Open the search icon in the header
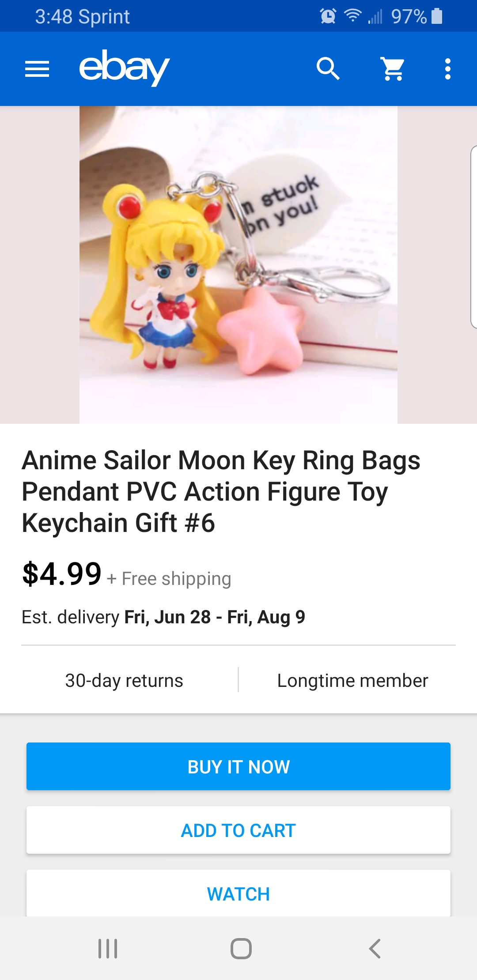Screen dimensions: 477x980 328,69
